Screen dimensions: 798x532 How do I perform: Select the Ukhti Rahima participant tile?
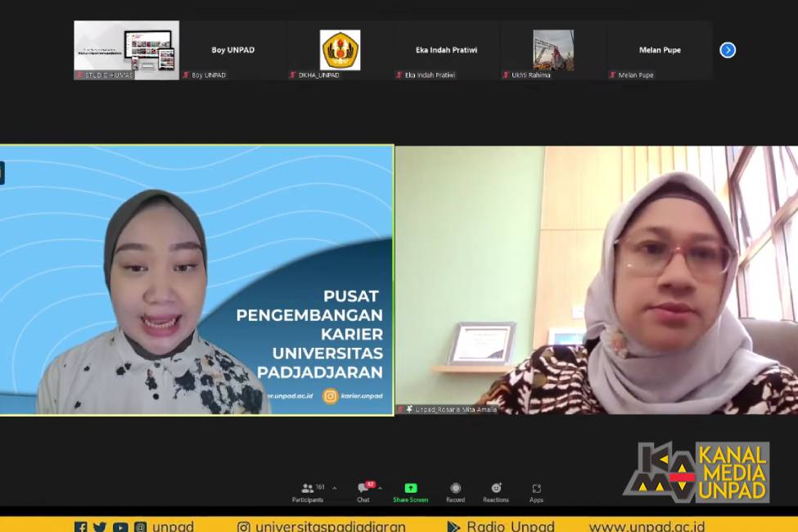[553, 49]
